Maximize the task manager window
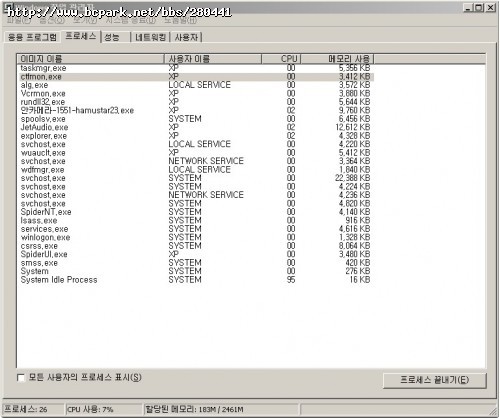 (479, 8)
